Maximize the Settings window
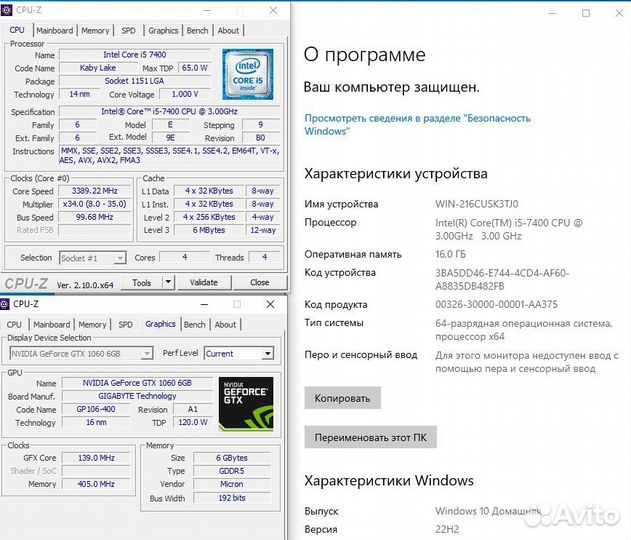This screenshot has height=540, width=631. (586, 13)
